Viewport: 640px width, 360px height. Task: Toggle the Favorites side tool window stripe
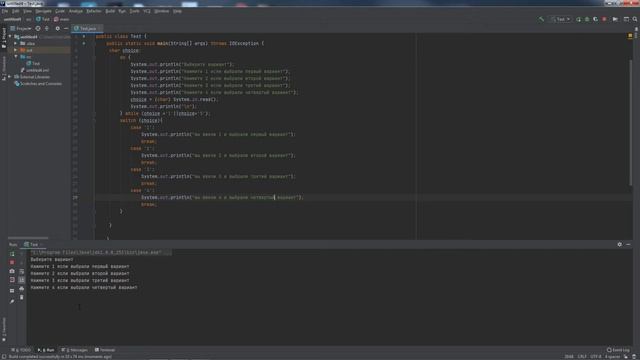(x=4, y=329)
